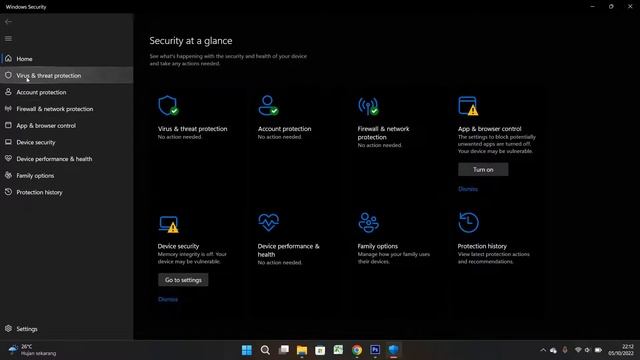Open the Family options tile title
This screenshot has height=360, width=640.
(378, 246)
